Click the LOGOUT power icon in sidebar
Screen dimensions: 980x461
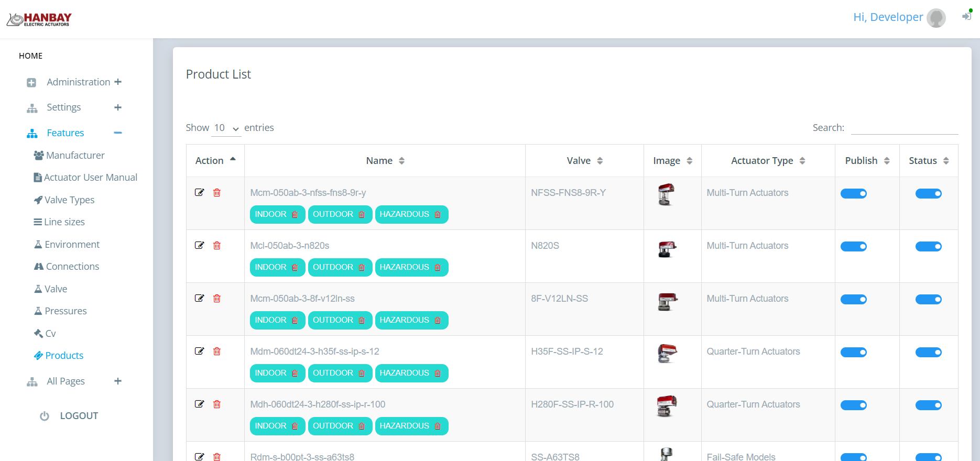45,416
